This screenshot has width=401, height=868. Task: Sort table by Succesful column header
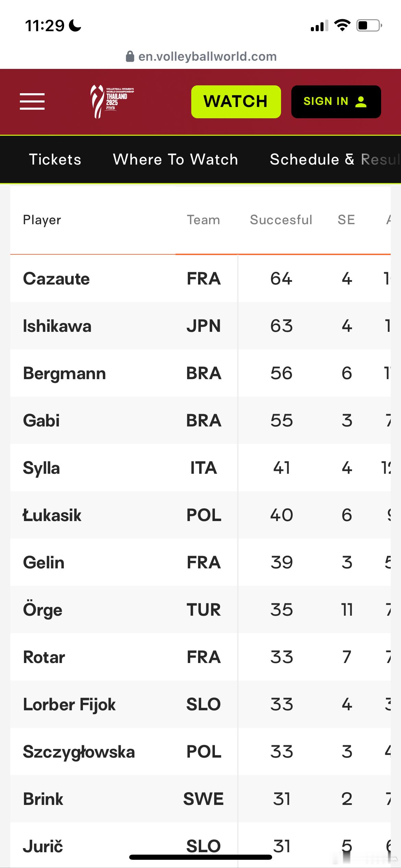click(x=281, y=220)
